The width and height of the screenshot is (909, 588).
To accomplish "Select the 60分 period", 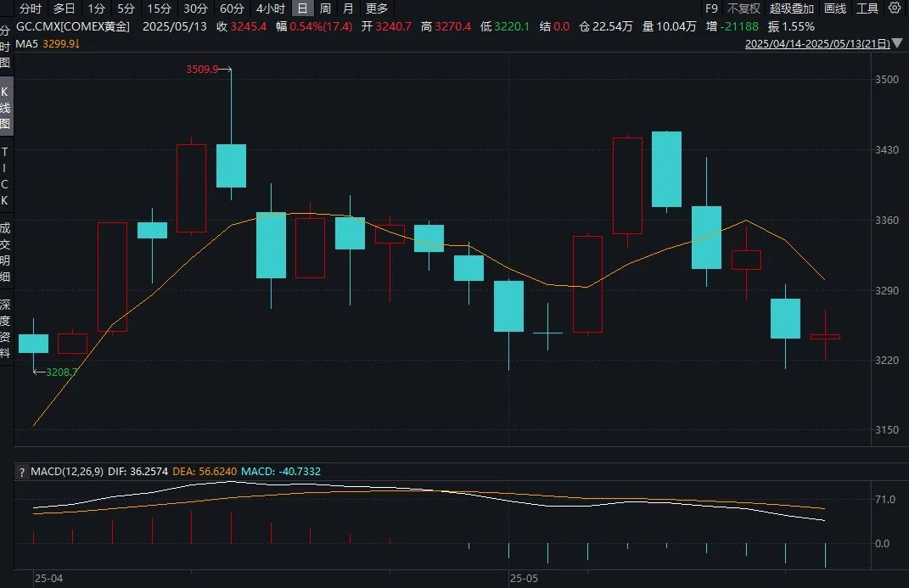I will 232,8.
